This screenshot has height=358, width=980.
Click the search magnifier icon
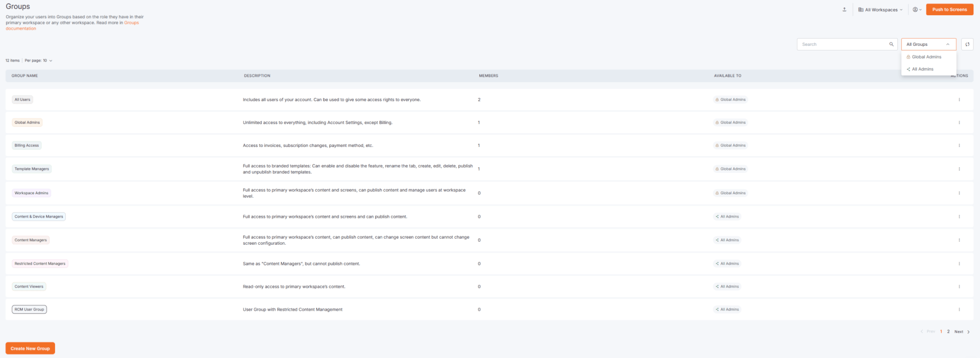coord(892,44)
